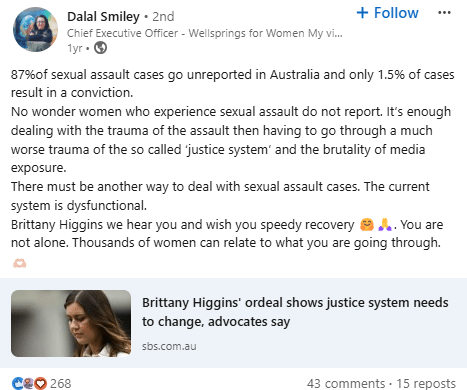Open the Brittany Higgins article thumbnail
Viewport: 467px width, 390px height.
(x=71, y=323)
